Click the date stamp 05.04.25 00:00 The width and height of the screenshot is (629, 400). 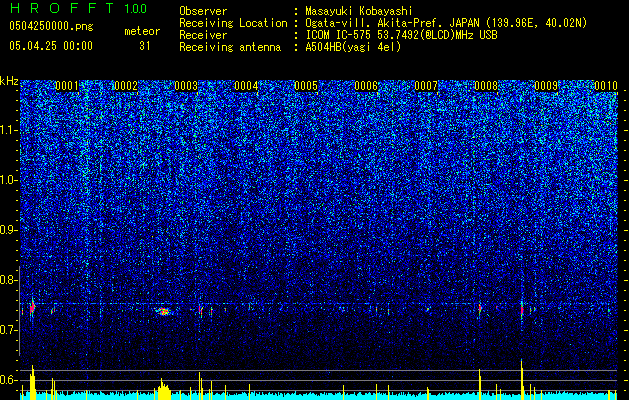click(51, 46)
